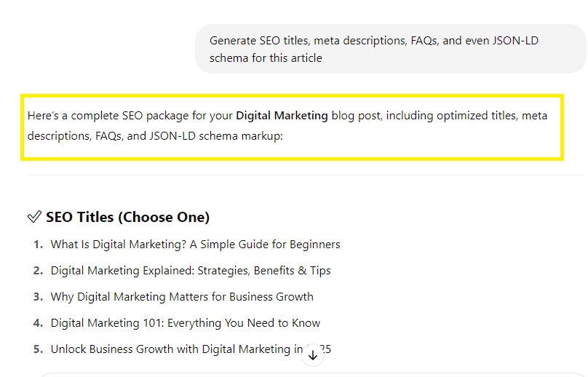
Task: Select title 'What Is Digital Marketing? A Simple Guide'
Action: click(x=195, y=245)
